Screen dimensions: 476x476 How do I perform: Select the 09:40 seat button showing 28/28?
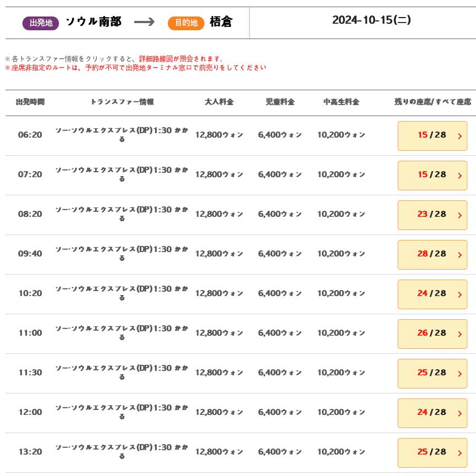432,254
